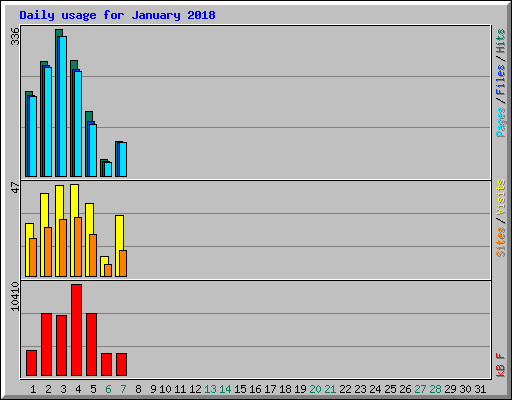This screenshot has width=512, height=400.
Task: Click the cyan "Pages" legend label
Action: (x=501, y=122)
